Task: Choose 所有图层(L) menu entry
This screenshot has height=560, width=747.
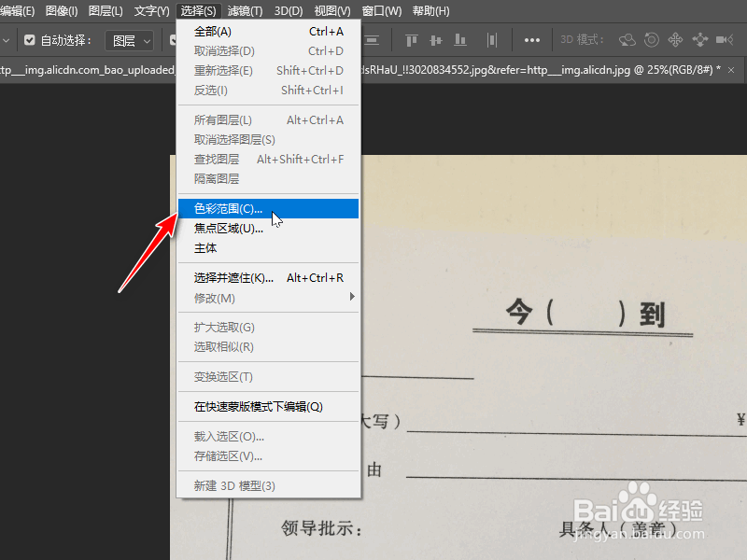Action: (x=269, y=120)
